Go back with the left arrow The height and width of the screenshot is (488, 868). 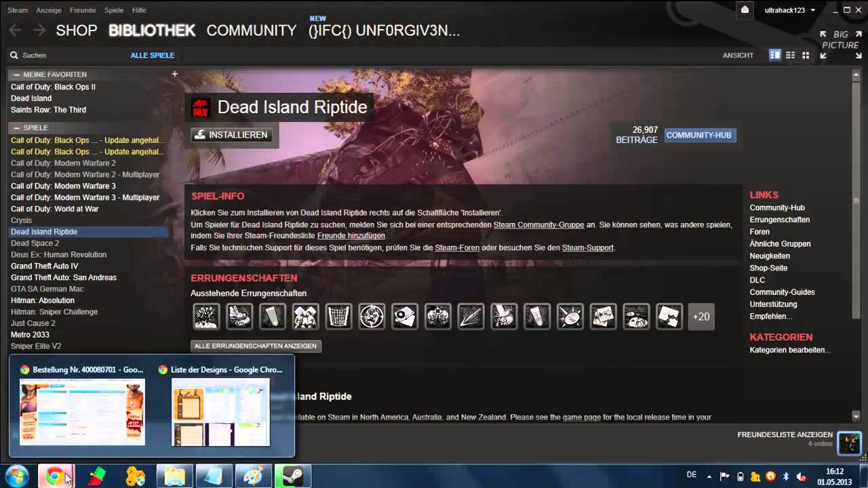tap(16, 30)
